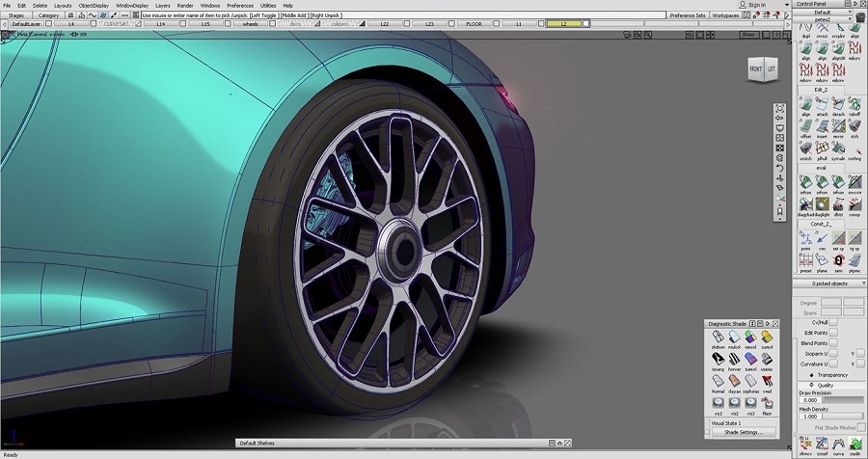This screenshot has height=459, width=868.
Task: Expand the Transparency section
Action: pyautogui.click(x=830, y=374)
